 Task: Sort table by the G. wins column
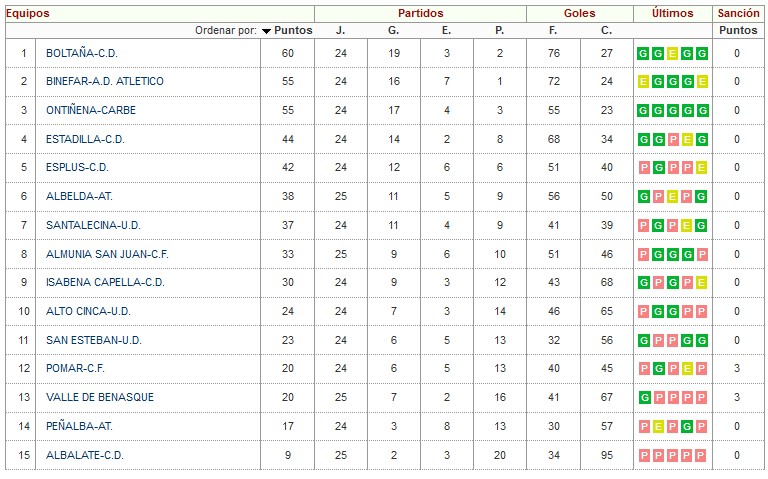click(393, 30)
